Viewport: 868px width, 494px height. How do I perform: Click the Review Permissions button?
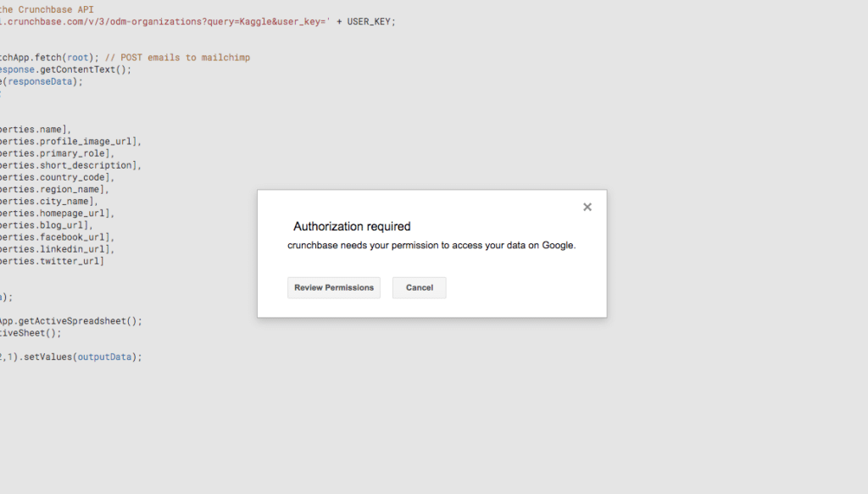(x=333, y=287)
